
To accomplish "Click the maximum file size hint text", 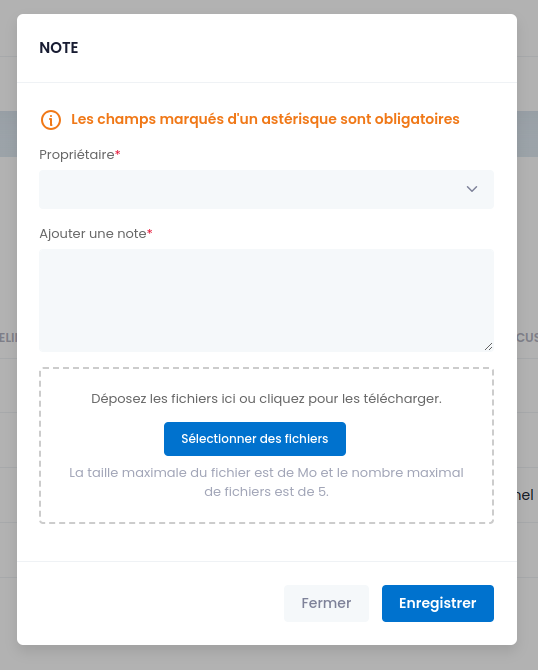I will tap(266, 482).
